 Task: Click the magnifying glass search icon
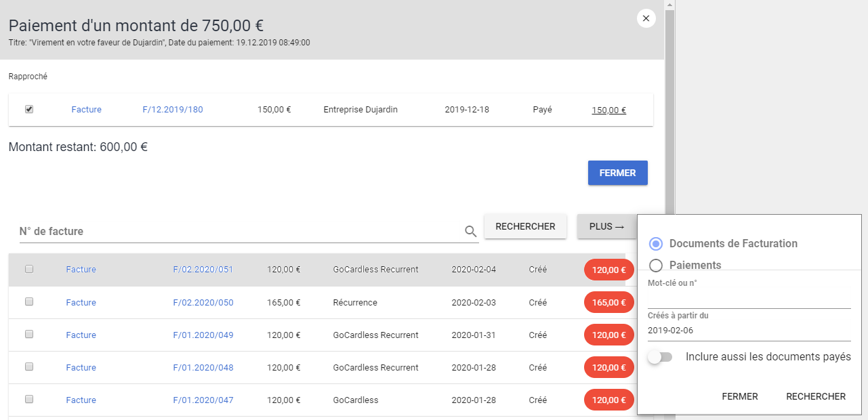click(471, 232)
